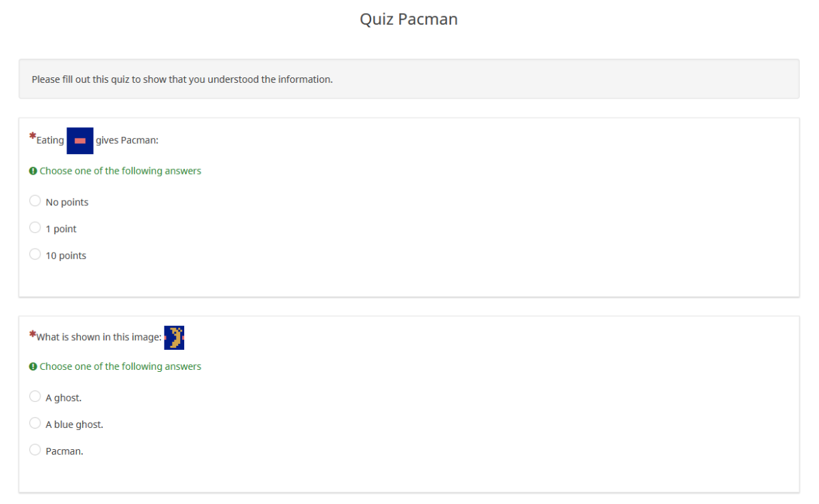Choose the 'A blue ghost.' radio option
Image resolution: width=819 pixels, height=504 pixels.
point(35,423)
